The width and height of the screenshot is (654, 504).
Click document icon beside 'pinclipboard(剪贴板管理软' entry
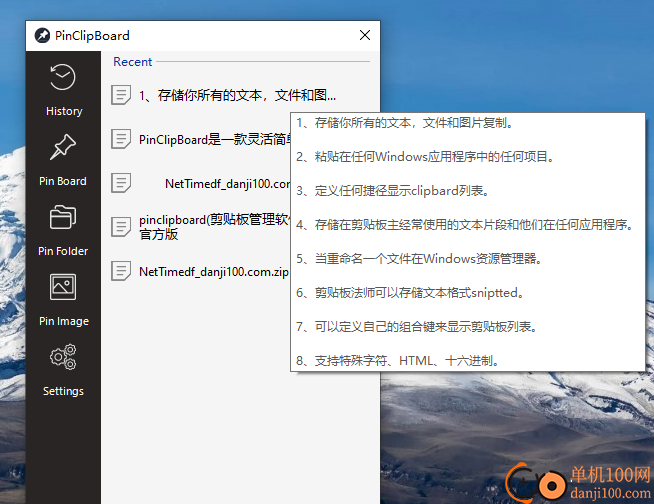121,227
